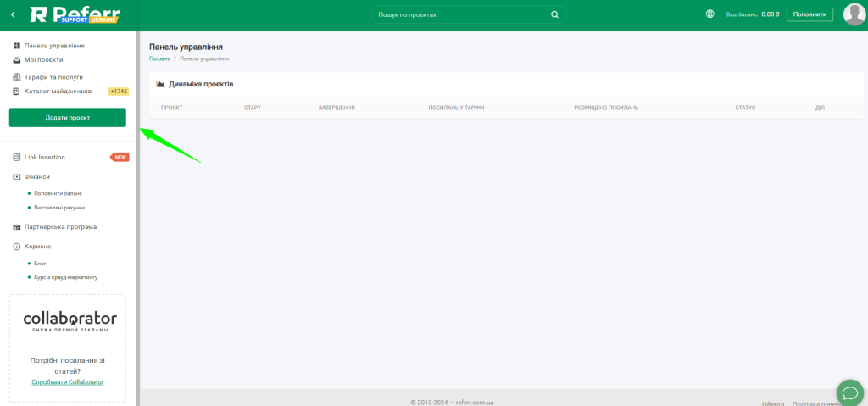Viewport: 868px width, 406px height.
Task: Click the Спробувати Collaborator link
Action: point(68,382)
